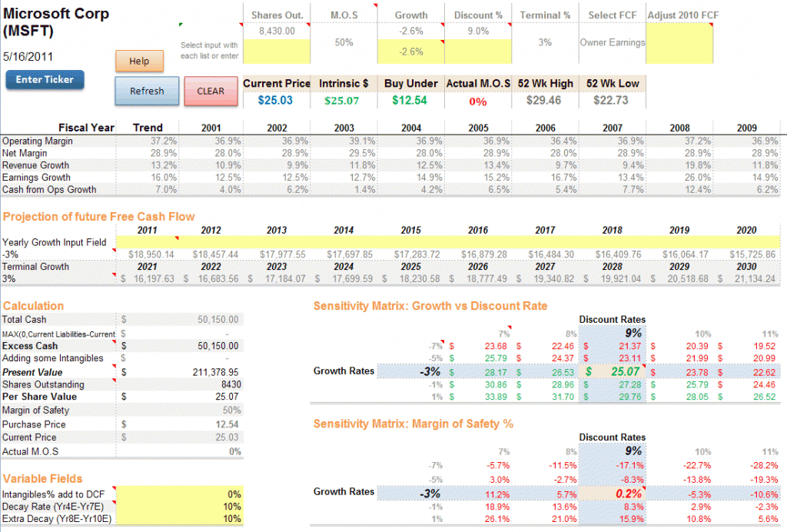The height and width of the screenshot is (532, 787).
Task: Click the 33.89 cell in the sensitivity matrix
Action: point(496,397)
